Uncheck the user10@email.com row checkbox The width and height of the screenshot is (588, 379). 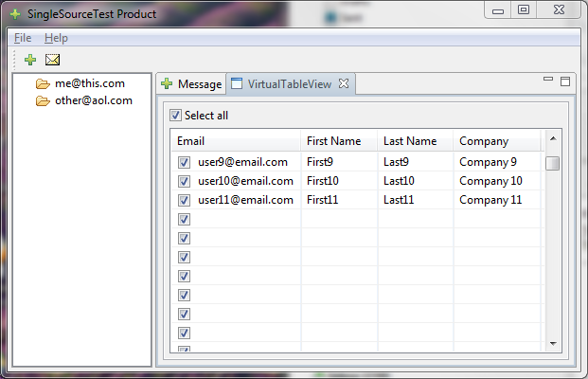(x=184, y=181)
